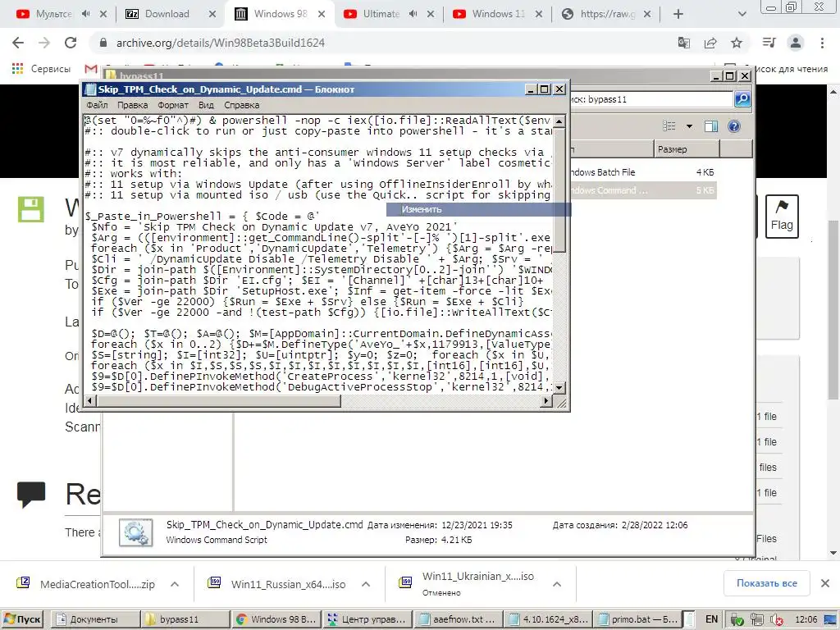Screen dimensions: 840x630
Task: Click the green floppy disk icon
Action: click(x=30, y=209)
